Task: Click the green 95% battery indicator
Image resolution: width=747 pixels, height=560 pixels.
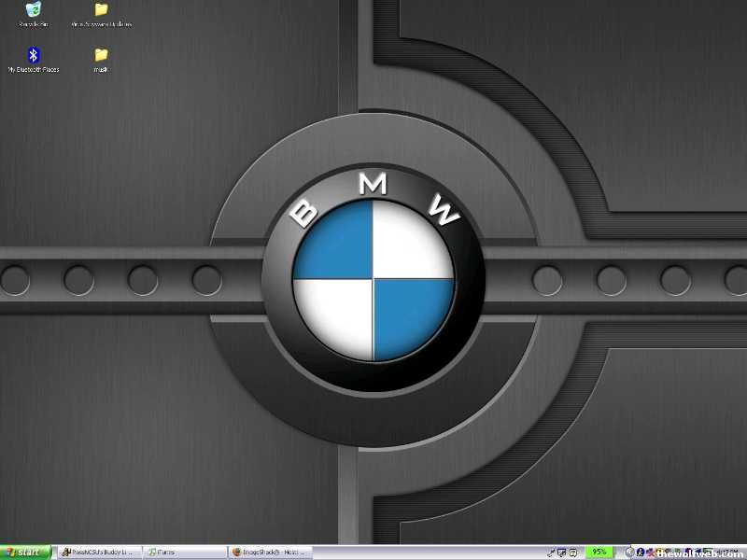Action: click(599, 553)
